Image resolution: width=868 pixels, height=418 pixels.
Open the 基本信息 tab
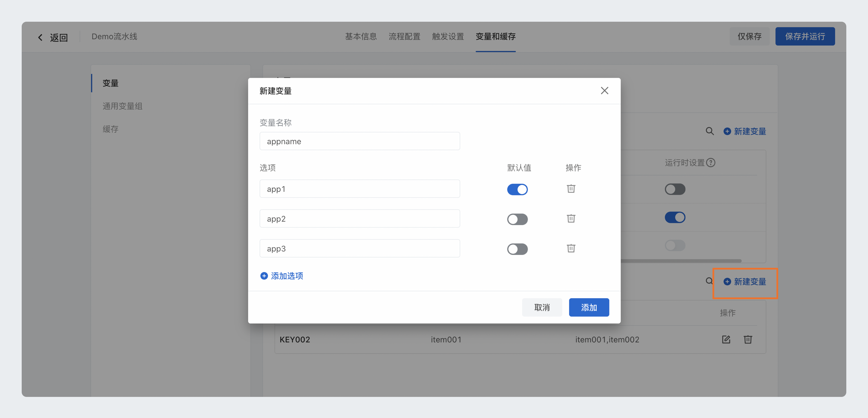[x=360, y=36]
